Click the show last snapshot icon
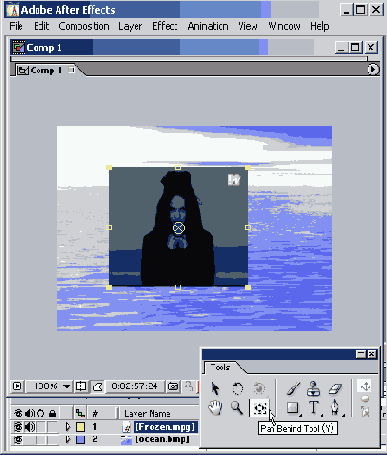 [x=189, y=386]
